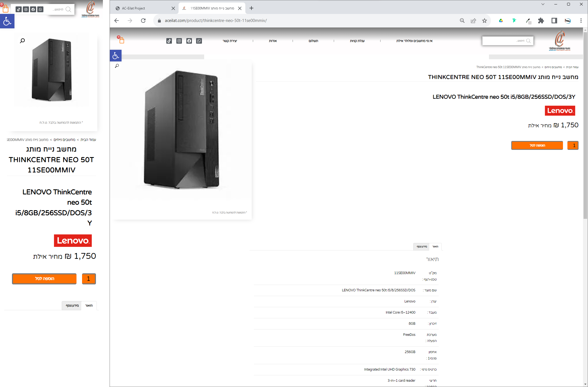This screenshot has height=387, width=588.
Task: Click the red Lenovo brand logo in the main page
Action: (560, 111)
